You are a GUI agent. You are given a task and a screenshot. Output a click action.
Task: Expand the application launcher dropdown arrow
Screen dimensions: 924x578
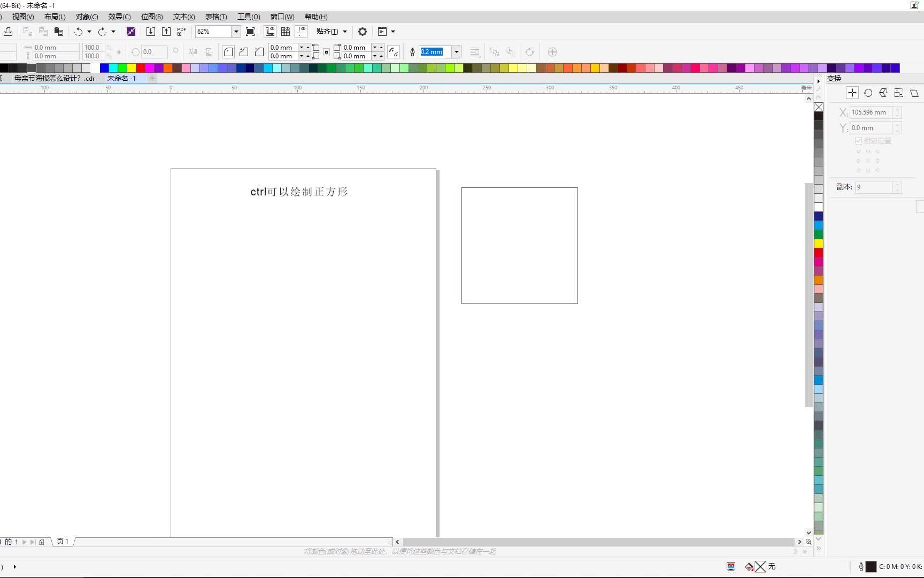click(393, 32)
